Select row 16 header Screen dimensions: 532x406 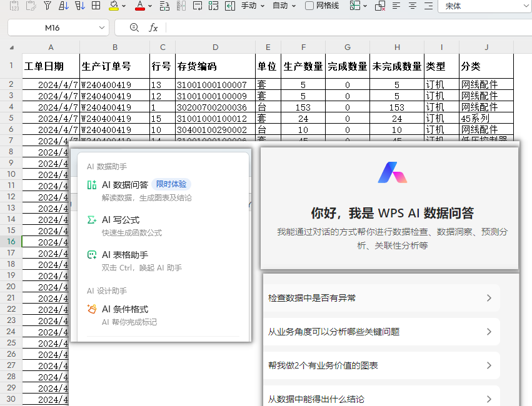(11, 241)
